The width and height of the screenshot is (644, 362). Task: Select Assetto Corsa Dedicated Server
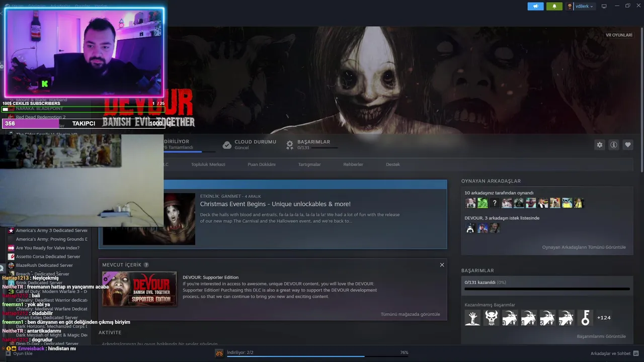coord(48,256)
